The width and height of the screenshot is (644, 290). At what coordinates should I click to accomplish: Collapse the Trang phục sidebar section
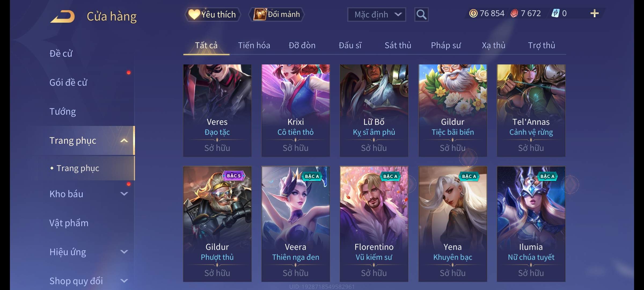coord(124,140)
